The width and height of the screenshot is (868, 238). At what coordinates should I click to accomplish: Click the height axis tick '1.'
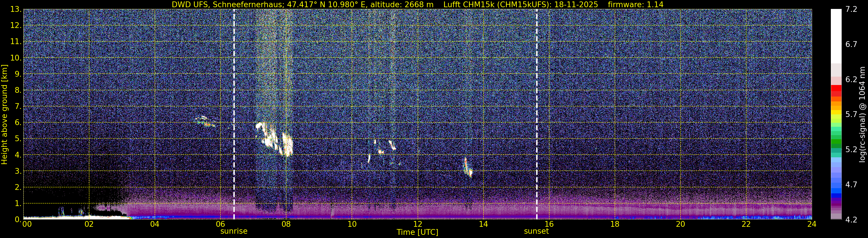tap(18, 204)
